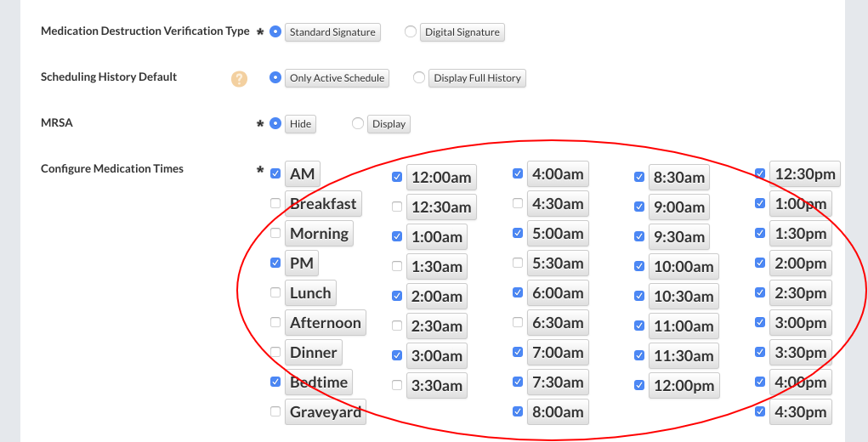Enable the Graveyard medication time checkbox
This screenshot has width=868, height=442.
[x=275, y=411]
